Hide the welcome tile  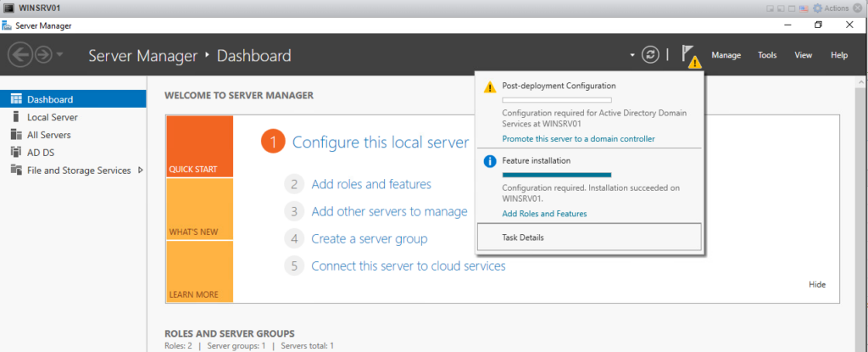pyautogui.click(x=817, y=284)
